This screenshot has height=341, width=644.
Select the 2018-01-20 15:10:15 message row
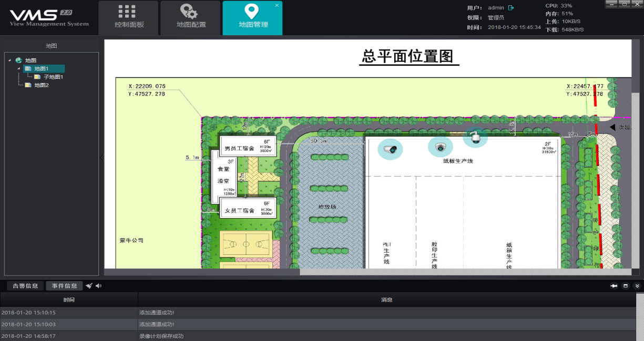(318, 313)
